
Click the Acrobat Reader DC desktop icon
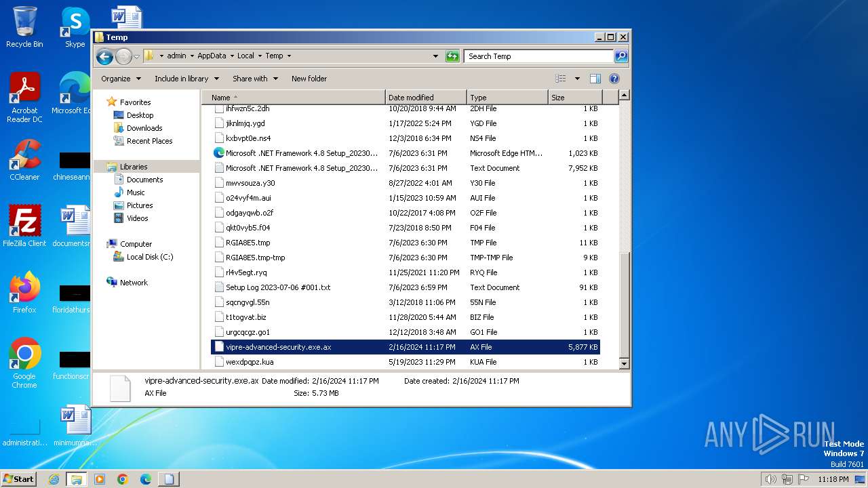click(24, 98)
